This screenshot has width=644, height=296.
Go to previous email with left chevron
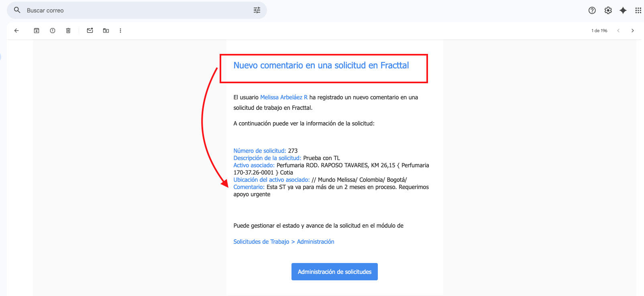point(618,31)
